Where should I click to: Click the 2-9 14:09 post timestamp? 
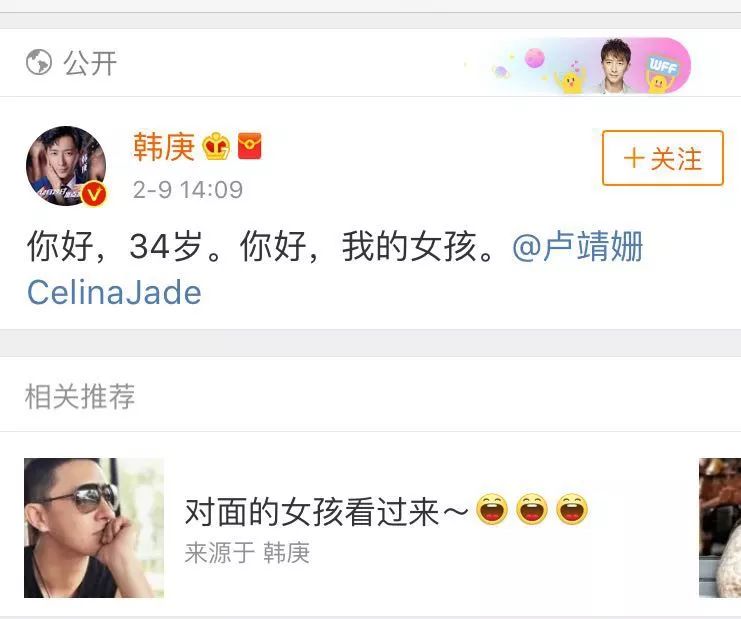coord(188,190)
